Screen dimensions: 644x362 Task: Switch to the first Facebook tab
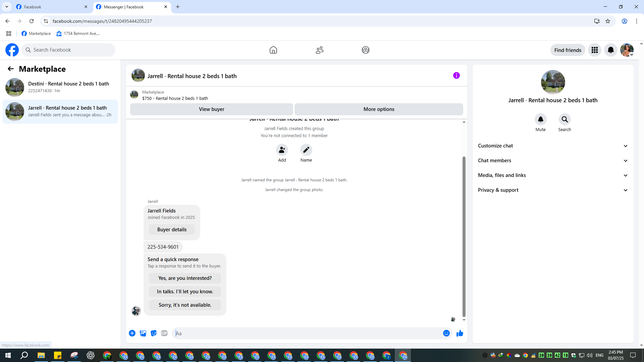50,7
